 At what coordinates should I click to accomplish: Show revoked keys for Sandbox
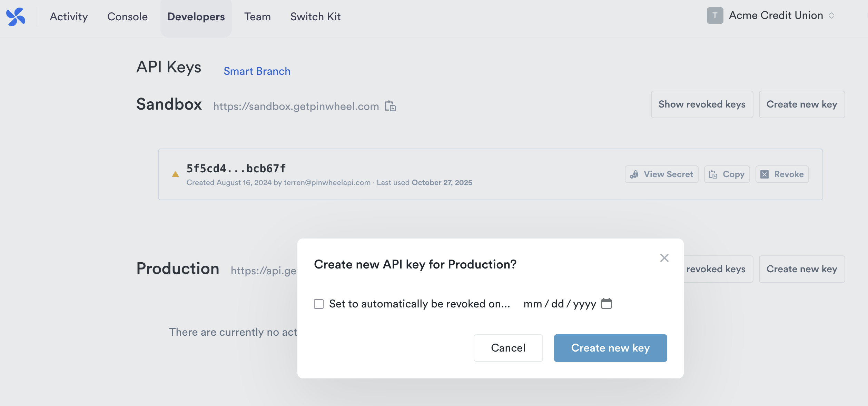(x=702, y=104)
